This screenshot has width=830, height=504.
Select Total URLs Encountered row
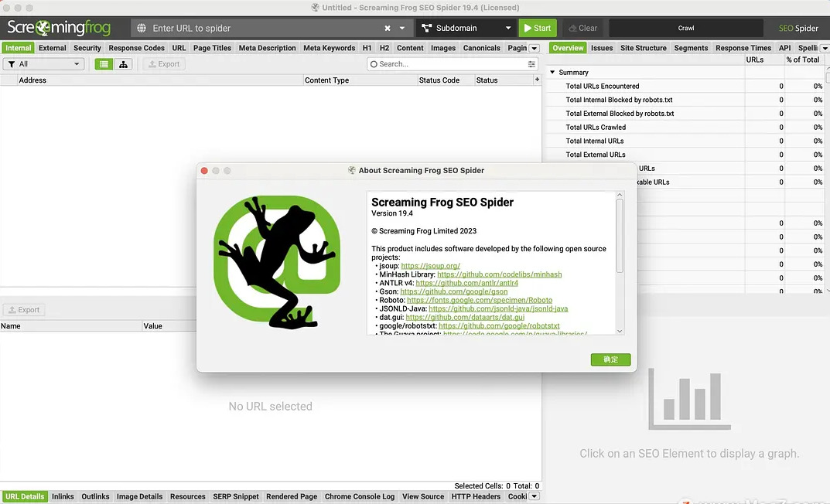click(x=685, y=87)
